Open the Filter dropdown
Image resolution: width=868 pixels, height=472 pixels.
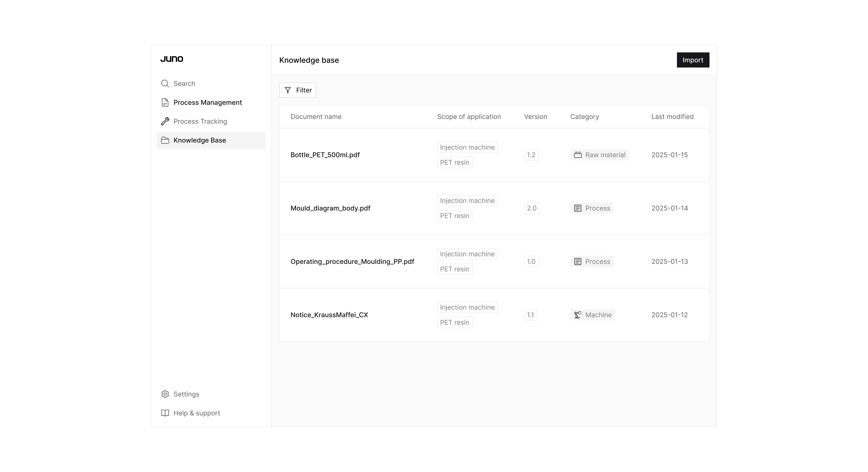click(x=298, y=90)
